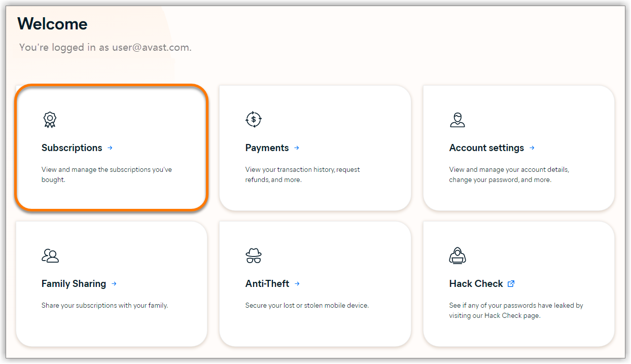
Task: Open the Payments heading link
Action: click(x=267, y=148)
